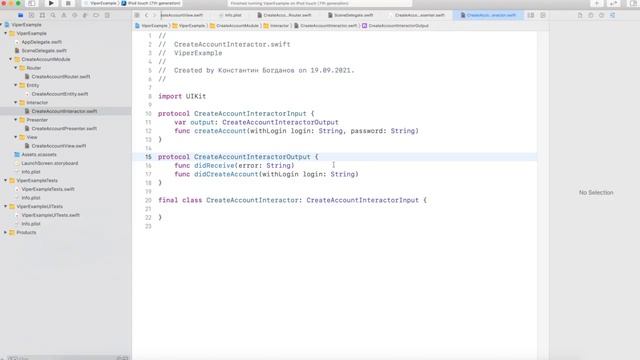
Task: Open the Source Control navigator
Action: click(x=31, y=15)
